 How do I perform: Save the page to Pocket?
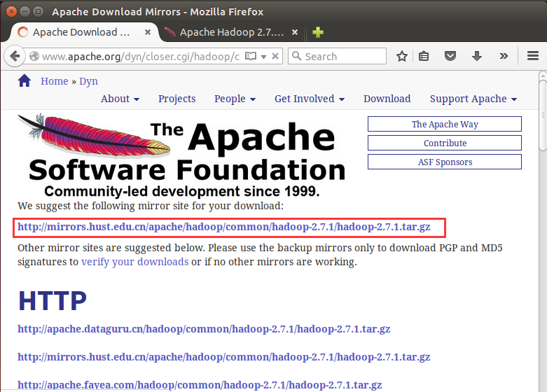(x=450, y=56)
